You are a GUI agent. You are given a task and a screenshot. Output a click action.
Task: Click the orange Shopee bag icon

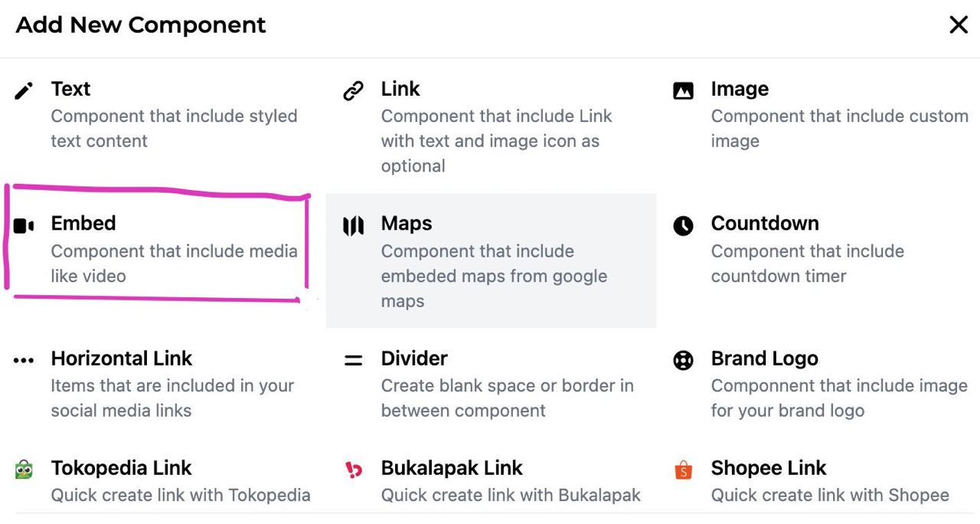tap(683, 470)
